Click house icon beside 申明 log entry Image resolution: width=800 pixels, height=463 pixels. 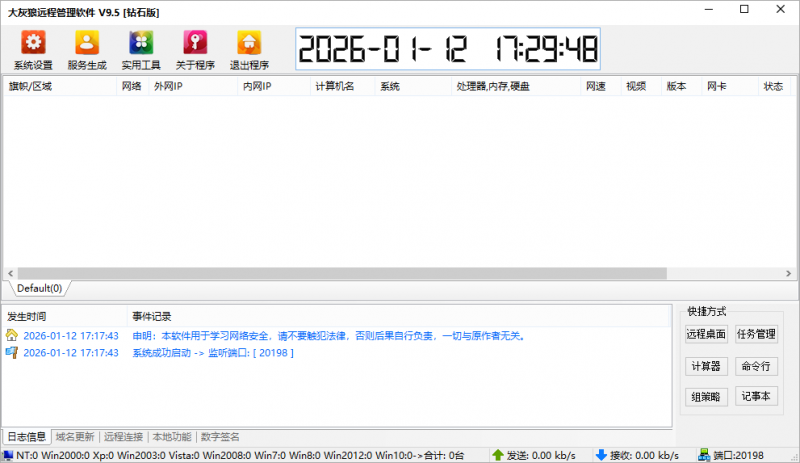tap(11, 335)
